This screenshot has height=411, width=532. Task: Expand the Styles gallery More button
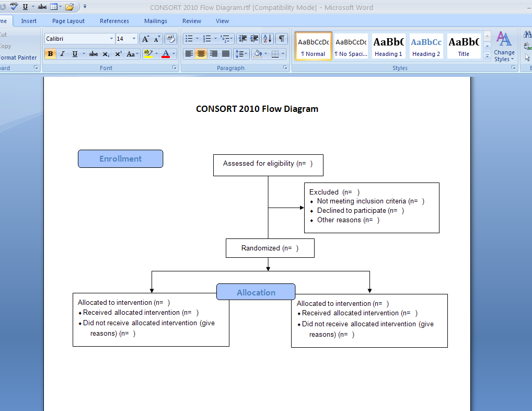(487, 56)
